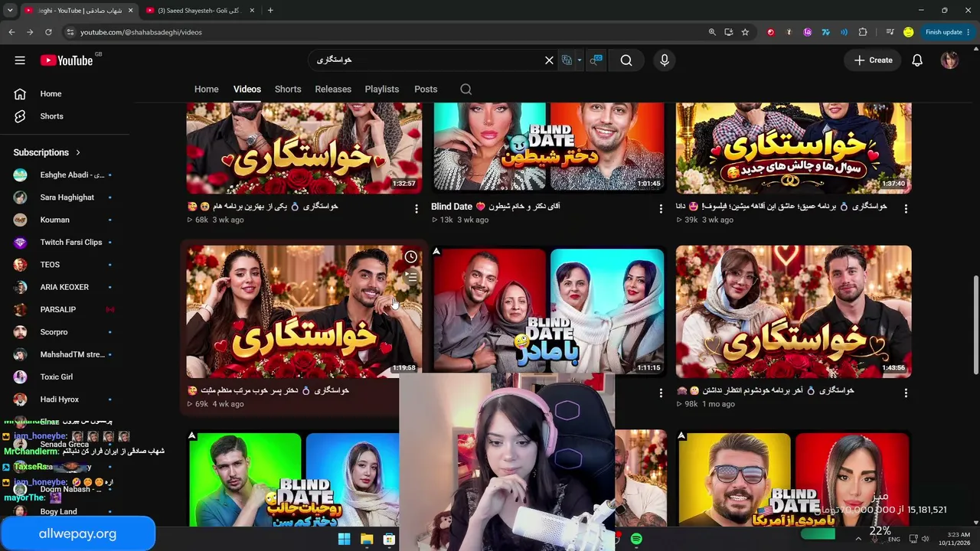Viewport: 980px width, 551px height.
Task: Switch to the channel Home tab
Action: pos(207,90)
